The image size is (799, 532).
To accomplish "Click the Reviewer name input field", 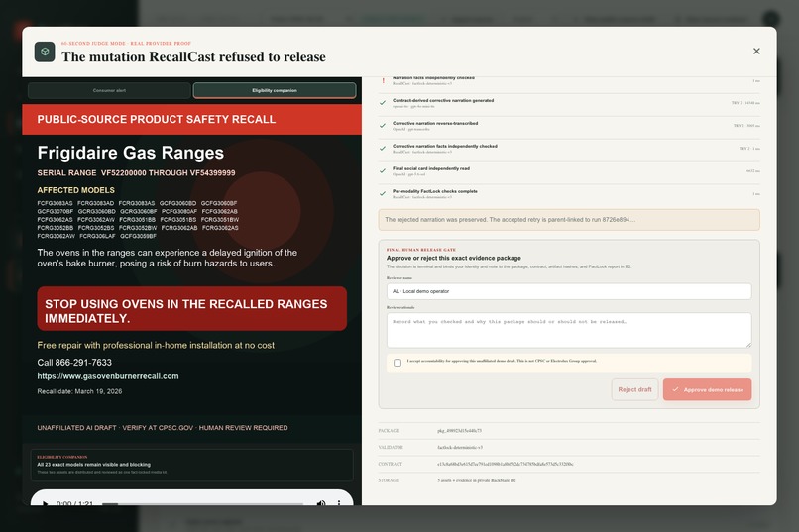I will (x=569, y=291).
